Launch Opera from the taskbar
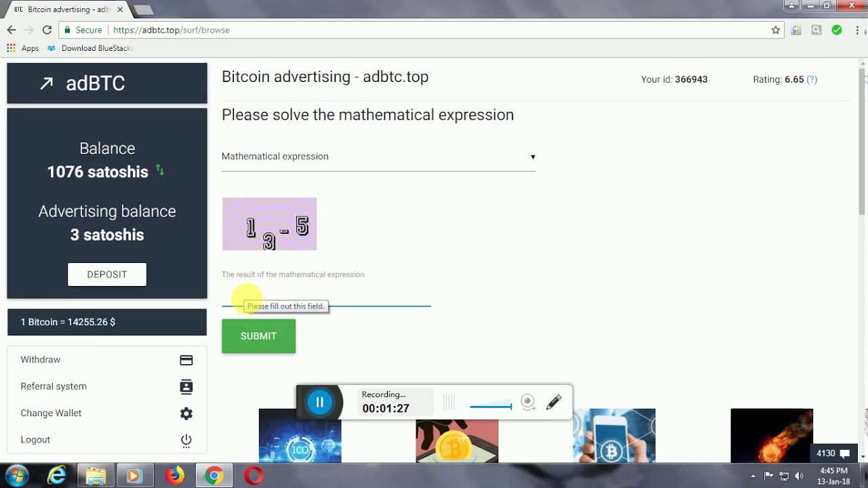Image resolution: width=868 pixels, height=488 pixels. click(254, 476)
